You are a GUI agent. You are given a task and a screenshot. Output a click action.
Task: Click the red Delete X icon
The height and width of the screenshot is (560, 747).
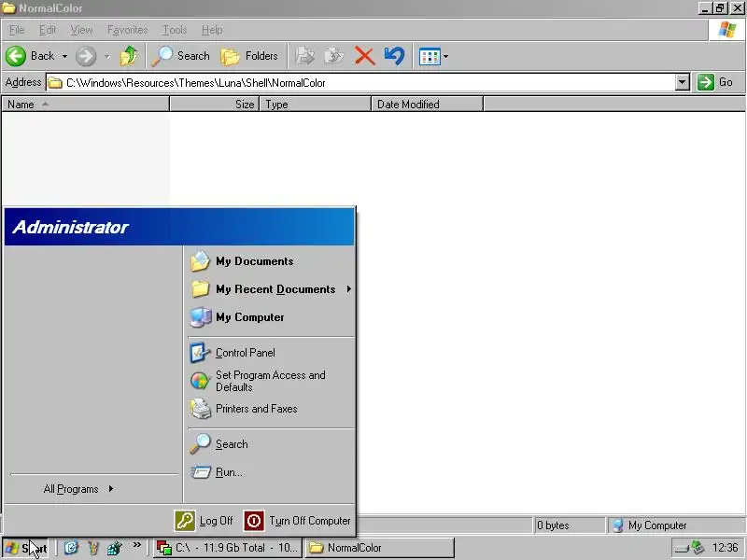364,56
